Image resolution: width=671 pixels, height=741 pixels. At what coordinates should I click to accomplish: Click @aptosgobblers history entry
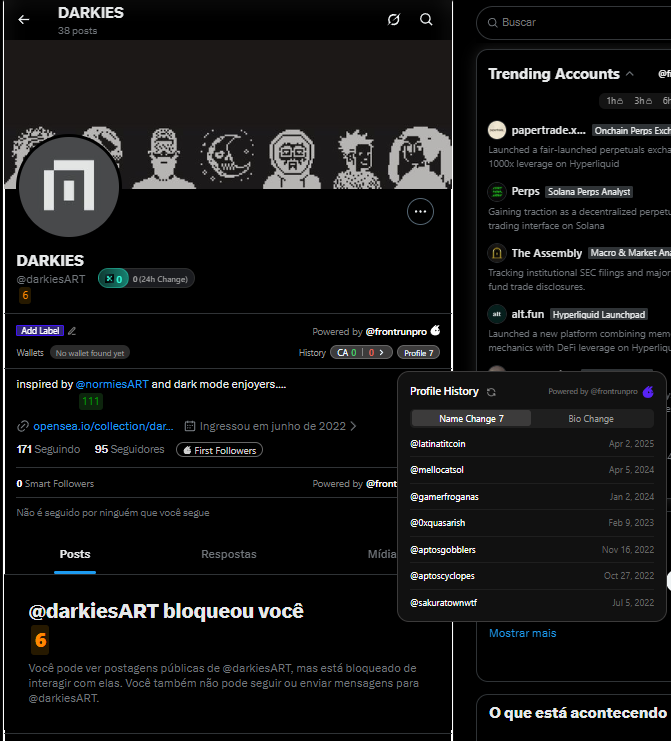pos(443,550)
